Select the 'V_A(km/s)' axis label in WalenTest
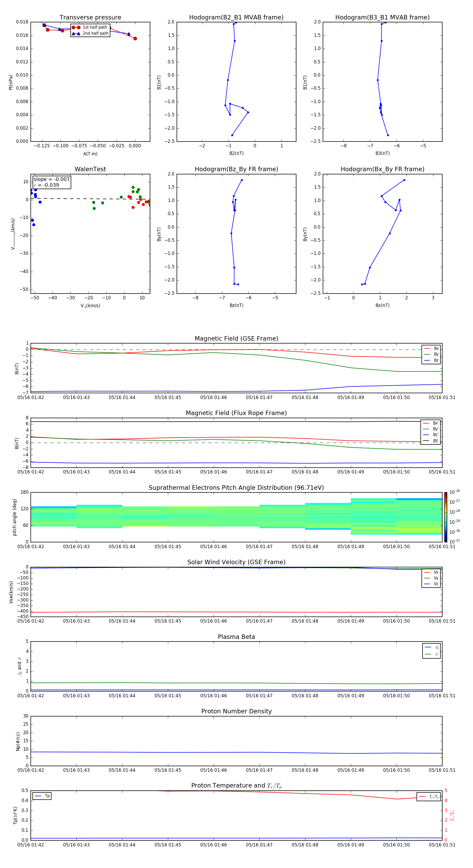The width and height of the screenshot is (473, 868). [90, 306]
